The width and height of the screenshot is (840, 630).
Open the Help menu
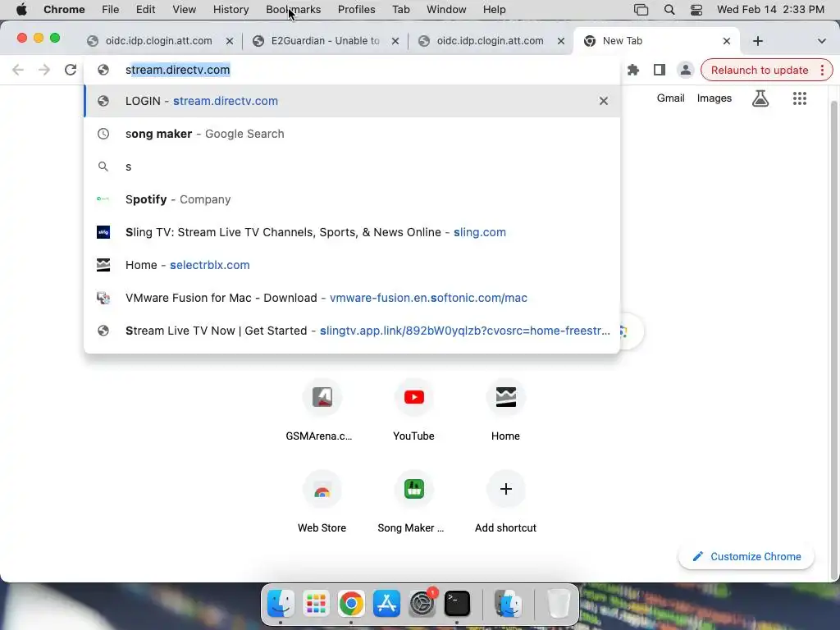494,10
